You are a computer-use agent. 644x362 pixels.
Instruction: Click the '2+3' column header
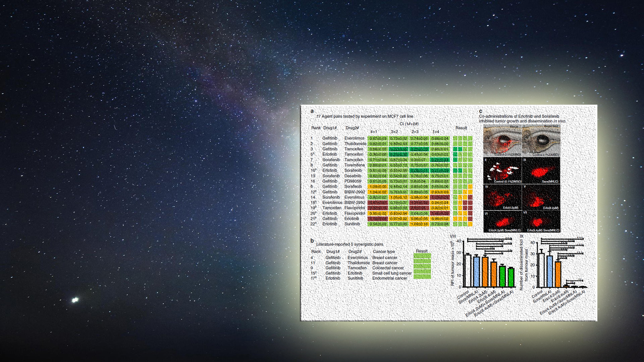point(415,132)
